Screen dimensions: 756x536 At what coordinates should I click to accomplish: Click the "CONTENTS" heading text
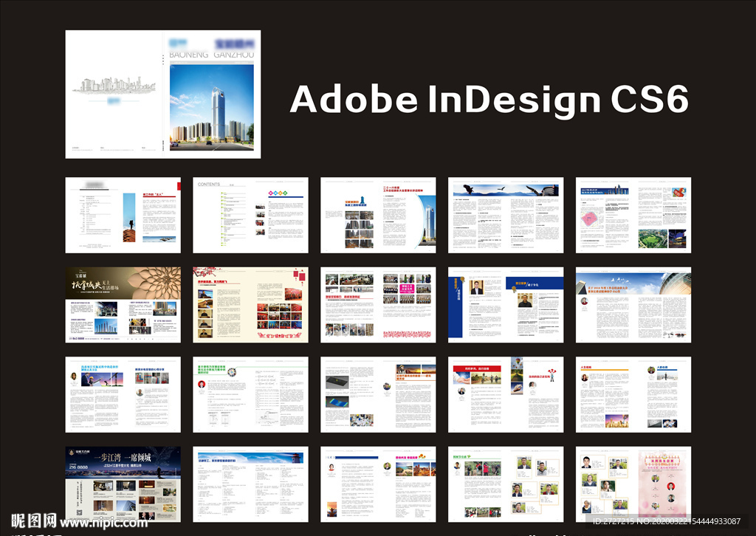(209, 184)
